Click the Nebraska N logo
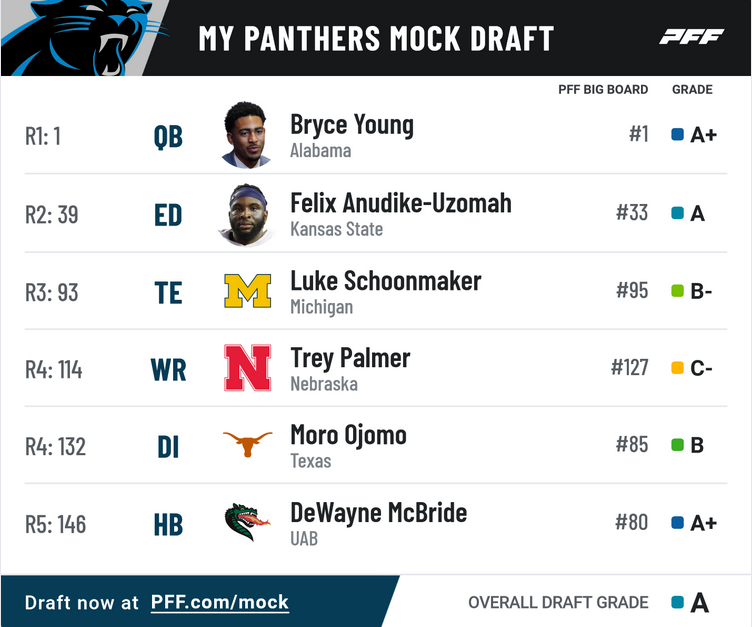The height and width of the screenshot is (627, 752). pos(247,368)
